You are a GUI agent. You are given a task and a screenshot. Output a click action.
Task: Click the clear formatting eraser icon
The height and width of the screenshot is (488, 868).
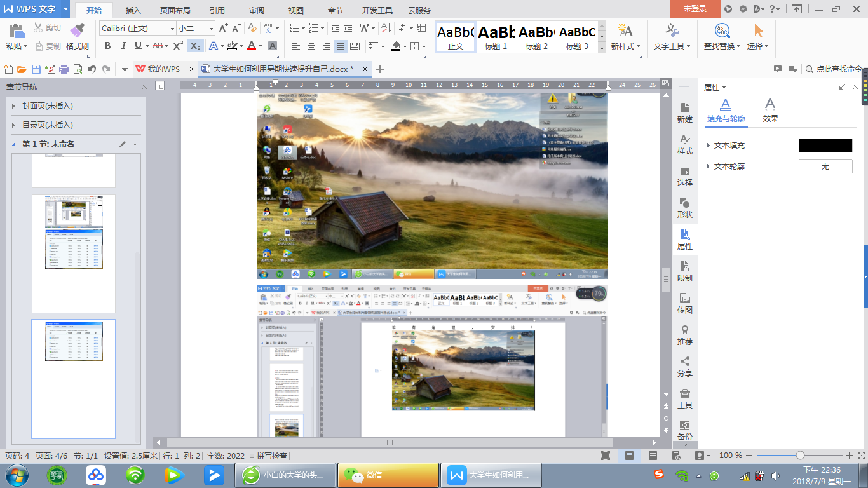click(252, 29)
